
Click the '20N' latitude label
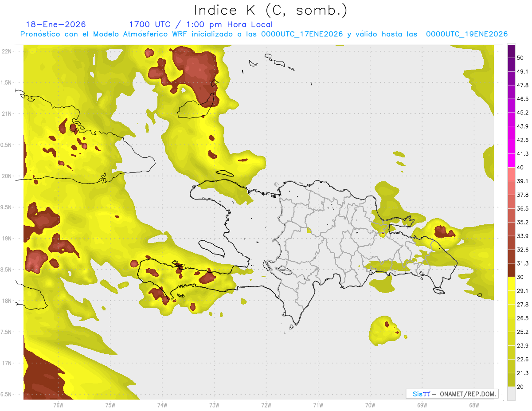(8, 176)
